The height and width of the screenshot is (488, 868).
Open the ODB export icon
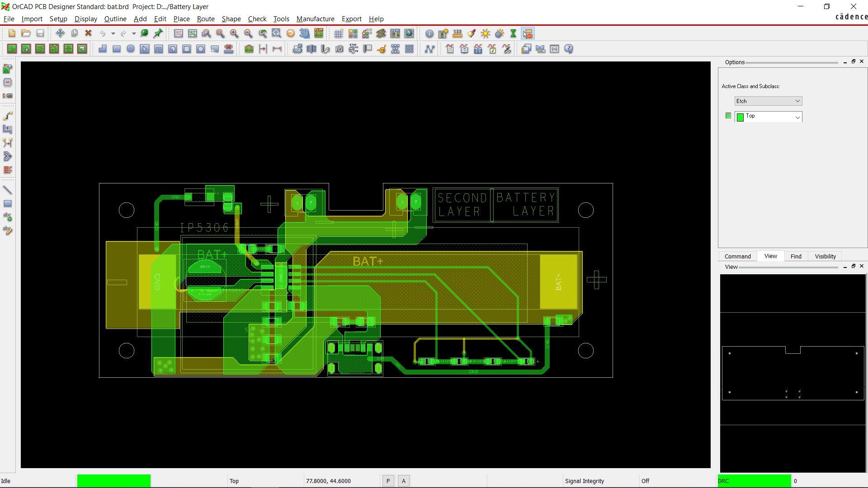(297, 49)
